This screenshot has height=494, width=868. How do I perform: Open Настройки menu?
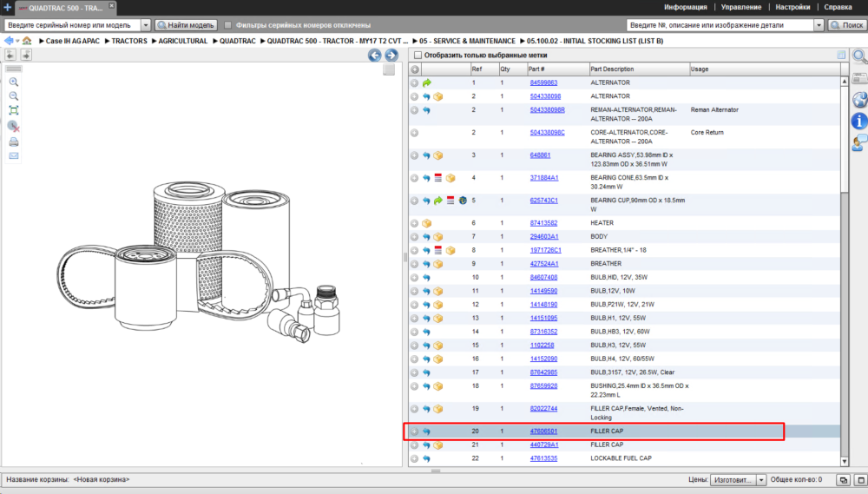coord(792,7)
